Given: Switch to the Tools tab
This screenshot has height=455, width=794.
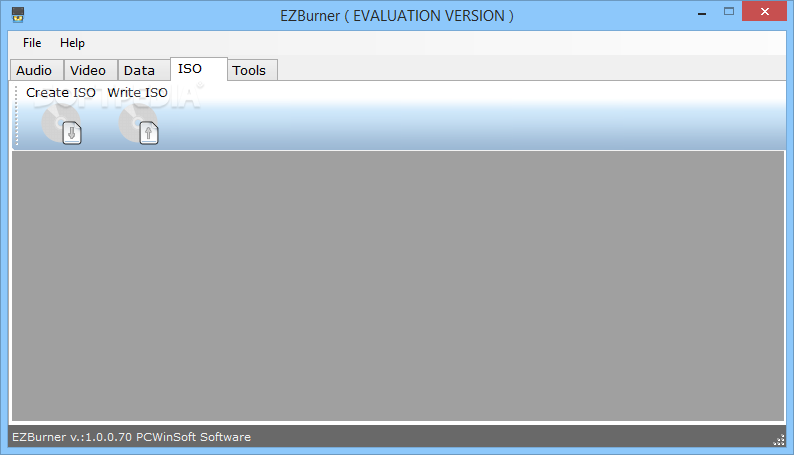Looking at the screenshot, I should pos(252,70).
